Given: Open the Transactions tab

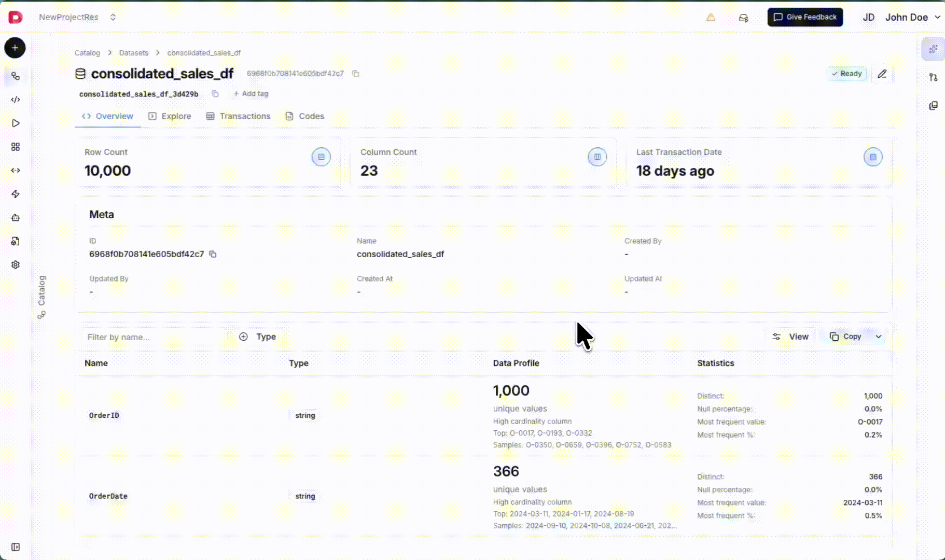Looking at the screenshot, I should pos(238,116).
